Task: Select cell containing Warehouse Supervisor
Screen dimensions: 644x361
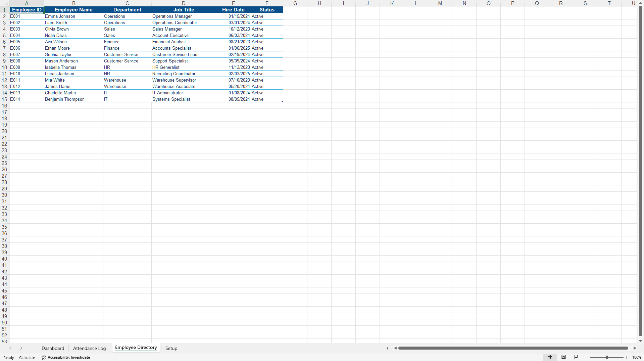Action: [x=184, y=80]
